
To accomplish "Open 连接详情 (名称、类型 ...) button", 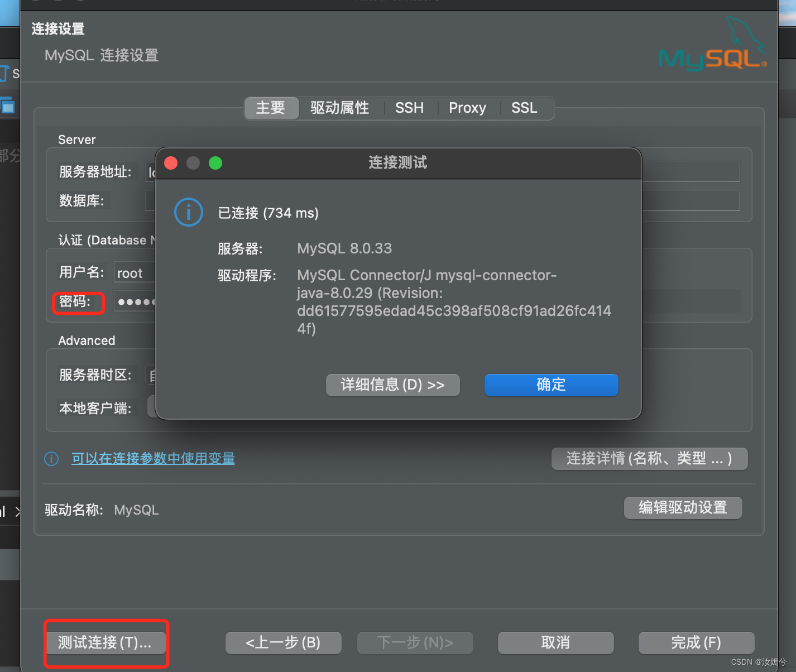I will tap(650, 459).
